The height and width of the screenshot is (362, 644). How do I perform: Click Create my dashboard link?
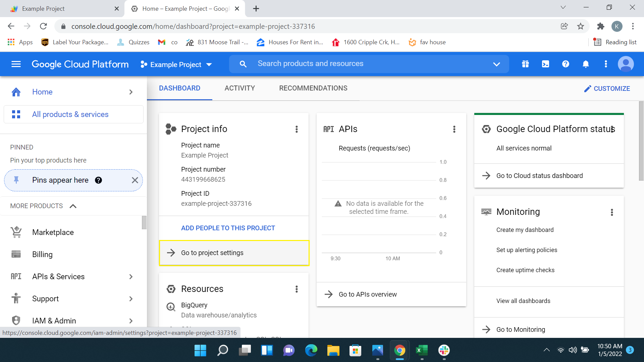click(525, 230)
